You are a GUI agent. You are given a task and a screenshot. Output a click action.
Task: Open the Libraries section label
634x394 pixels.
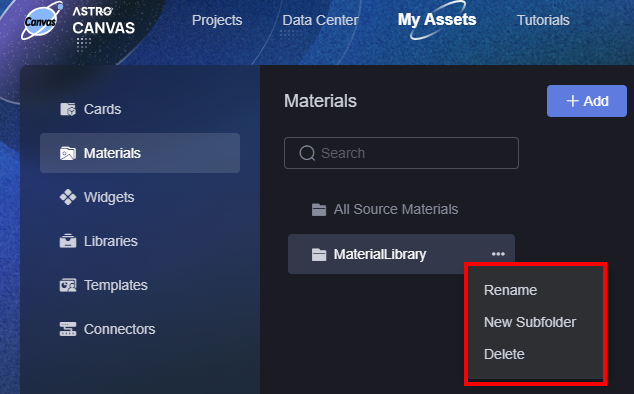point(111,241)
